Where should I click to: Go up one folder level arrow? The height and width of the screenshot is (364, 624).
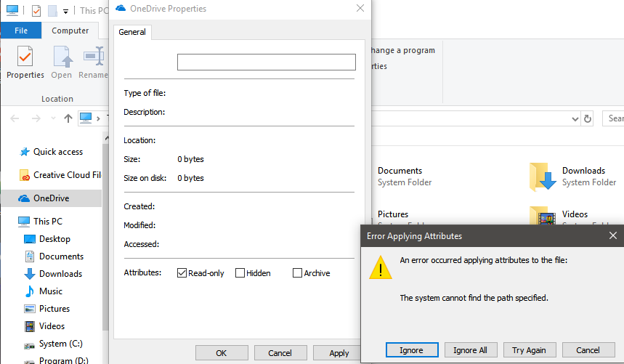tap(68, 118)
